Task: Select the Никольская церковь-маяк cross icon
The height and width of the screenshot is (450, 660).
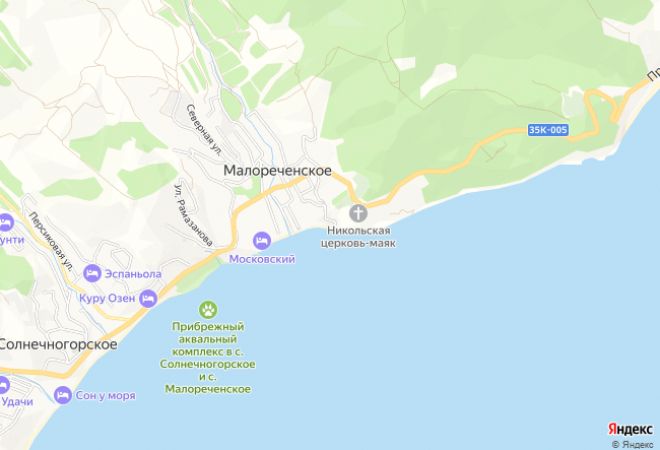Action: point(358,213)
